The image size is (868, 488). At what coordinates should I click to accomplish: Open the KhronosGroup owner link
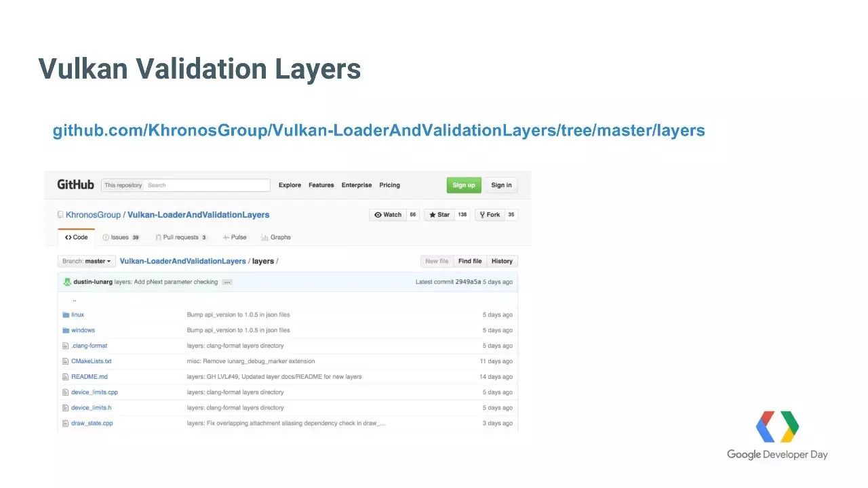coord(93,215)
